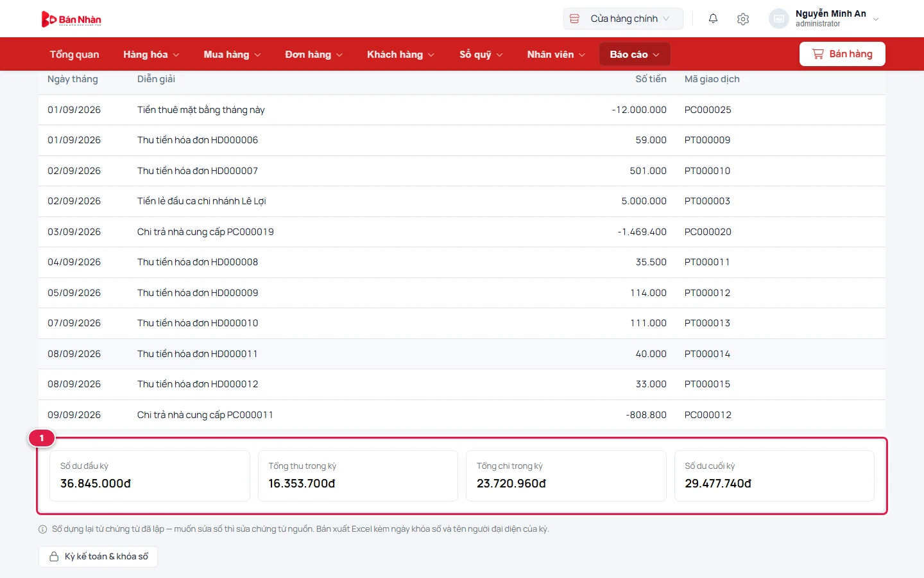Click the row Tiền thuê mặt bằng tháng này
The height and width of the screenshot is (578, 924).
462,110
